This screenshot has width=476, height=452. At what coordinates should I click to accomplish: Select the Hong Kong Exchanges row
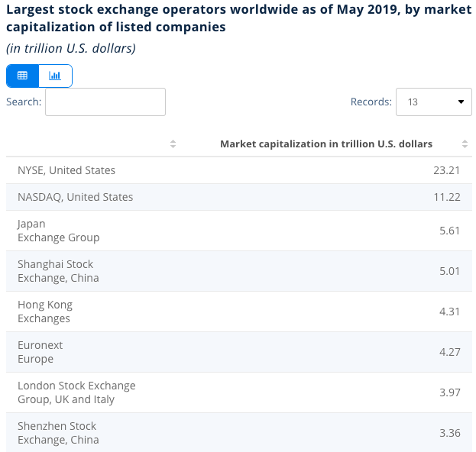click(x=239, y=312)
